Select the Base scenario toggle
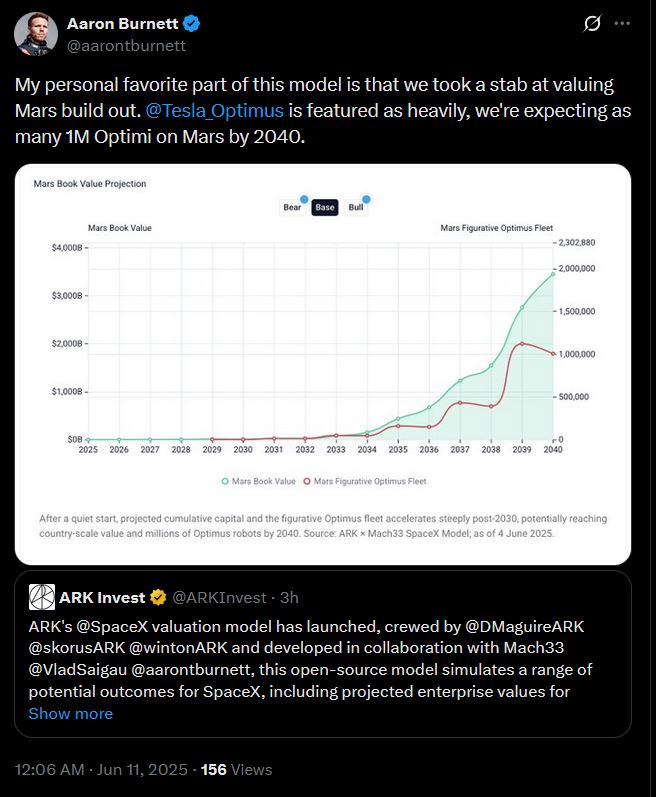The height and width of the screenshot is (797, 656). 325,207
